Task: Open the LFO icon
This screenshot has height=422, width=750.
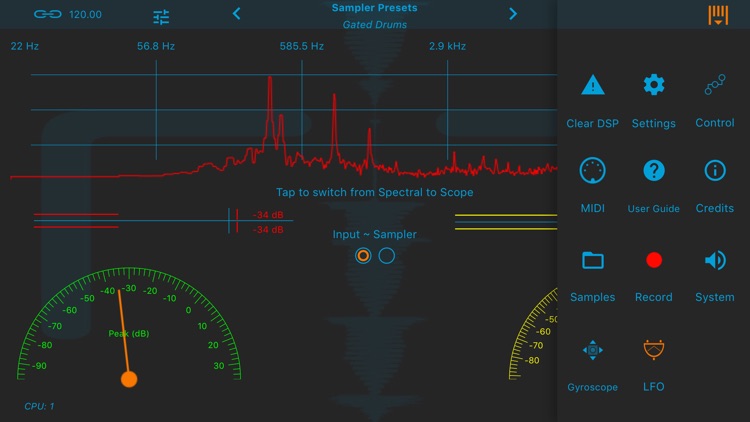Action: pyautogui.click(x=653, y=349)
